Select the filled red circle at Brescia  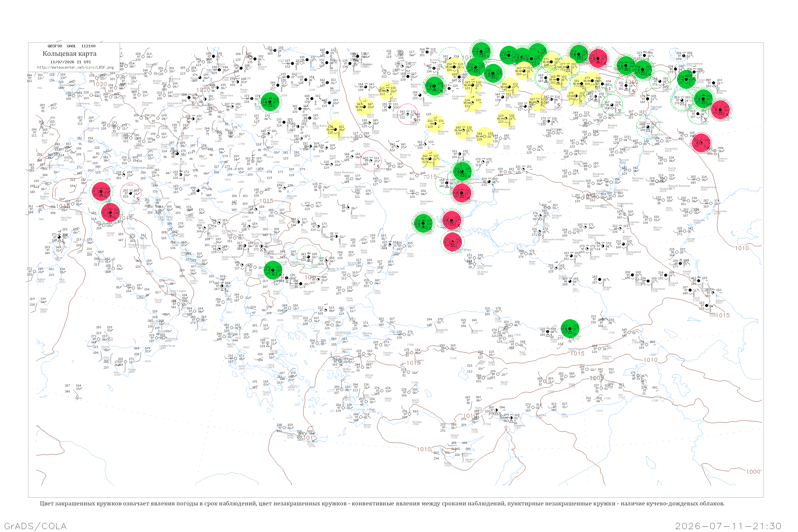(101, 191)
